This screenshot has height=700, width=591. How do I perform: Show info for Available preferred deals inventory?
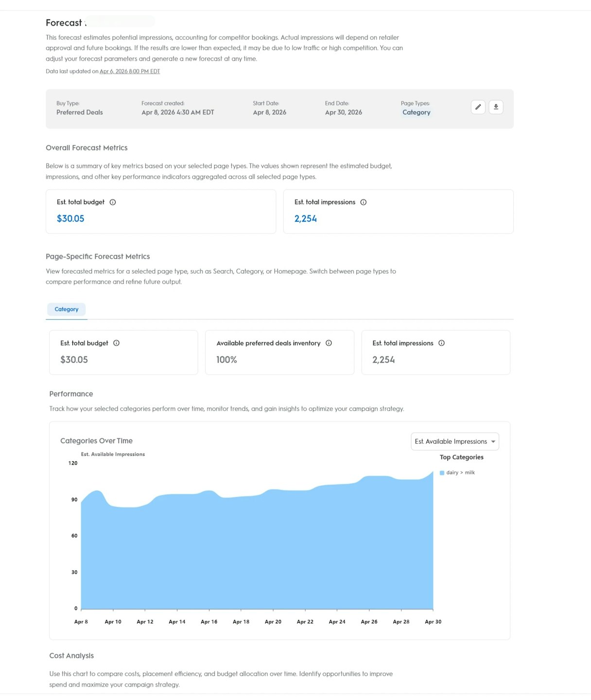[x=329, y=343]
